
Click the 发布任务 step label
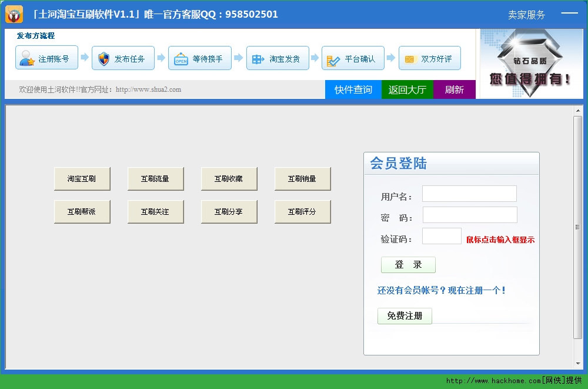(x=130, y=59)
